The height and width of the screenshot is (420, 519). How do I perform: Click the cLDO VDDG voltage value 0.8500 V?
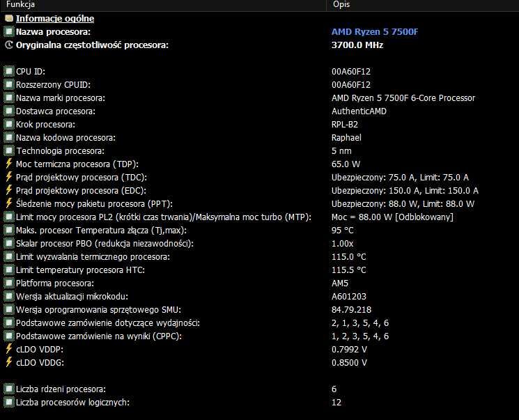[349, 362]
